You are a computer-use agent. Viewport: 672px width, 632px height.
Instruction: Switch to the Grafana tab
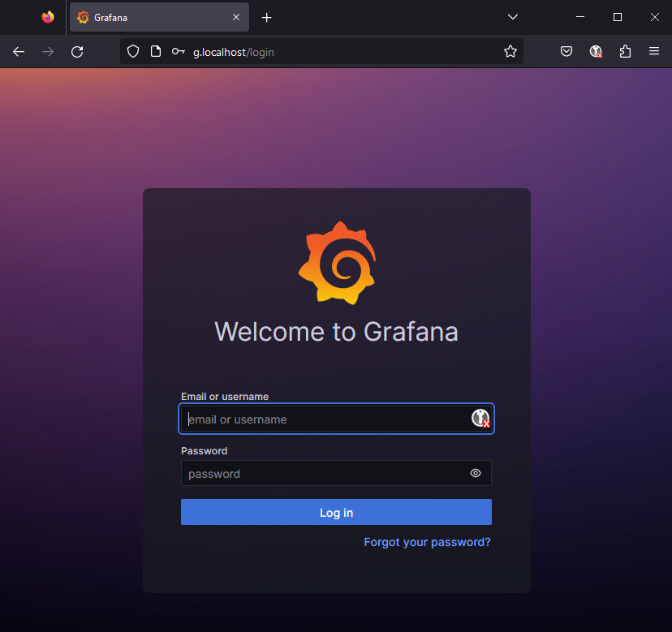point(159,17)
